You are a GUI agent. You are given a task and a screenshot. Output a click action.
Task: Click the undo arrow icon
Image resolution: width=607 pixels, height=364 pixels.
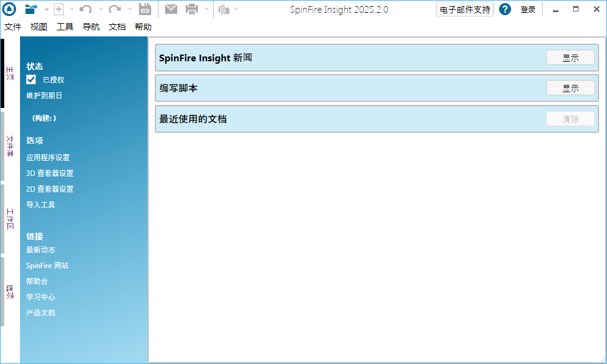point(86,9)
